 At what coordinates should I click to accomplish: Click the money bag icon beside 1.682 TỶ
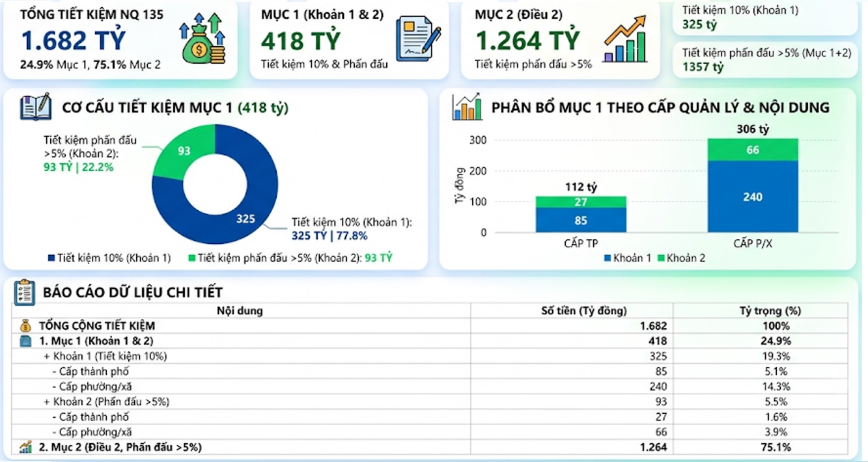203,39
